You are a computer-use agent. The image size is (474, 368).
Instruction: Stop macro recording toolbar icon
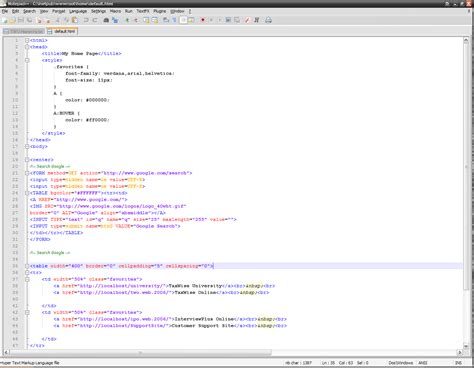(x=211, y=20)
